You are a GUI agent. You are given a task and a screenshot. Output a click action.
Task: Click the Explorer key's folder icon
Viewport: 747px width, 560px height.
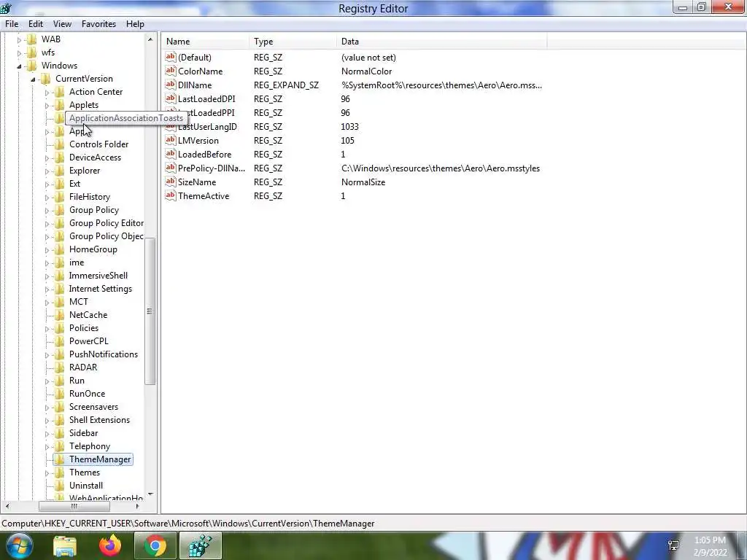59,171
